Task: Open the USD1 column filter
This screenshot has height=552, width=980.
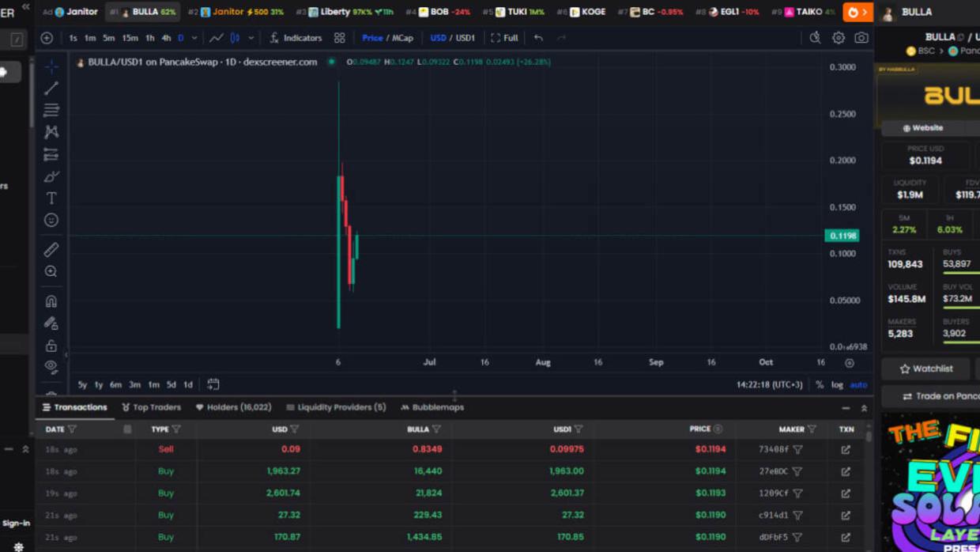Action: (579, 429)
